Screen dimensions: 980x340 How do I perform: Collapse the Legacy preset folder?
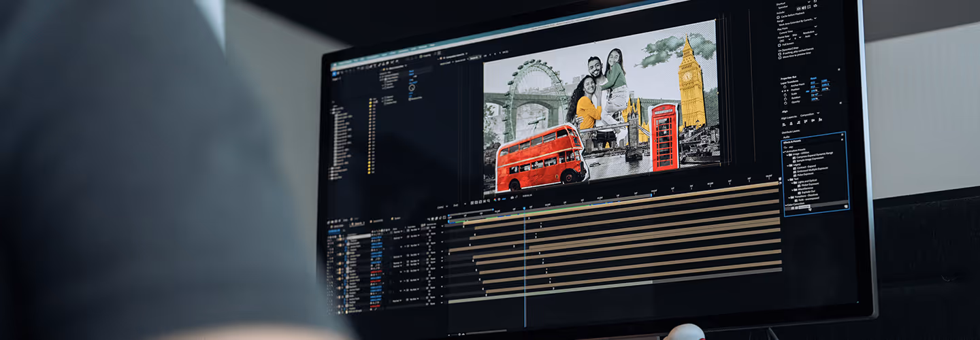787,166
